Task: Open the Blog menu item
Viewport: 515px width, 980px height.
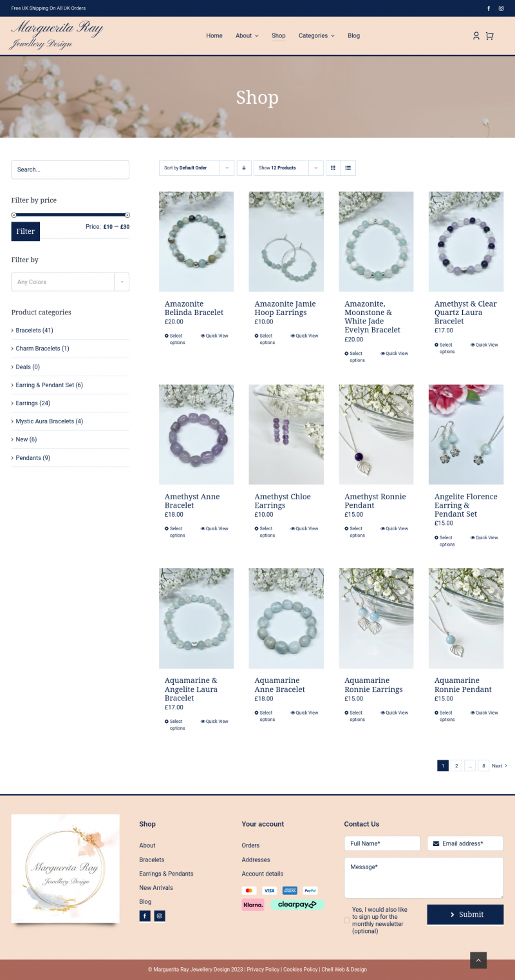Action: point(354,36)
